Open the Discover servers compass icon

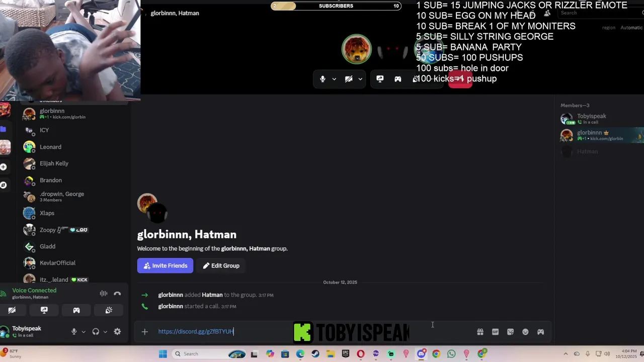tap(4, 185)
